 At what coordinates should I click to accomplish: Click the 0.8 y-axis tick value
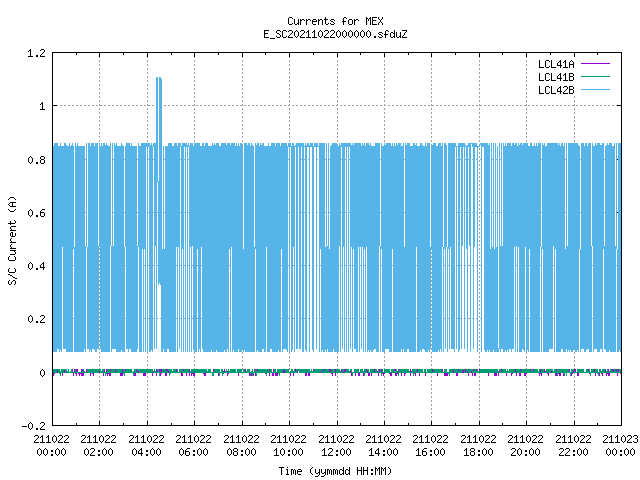[36, 160]
